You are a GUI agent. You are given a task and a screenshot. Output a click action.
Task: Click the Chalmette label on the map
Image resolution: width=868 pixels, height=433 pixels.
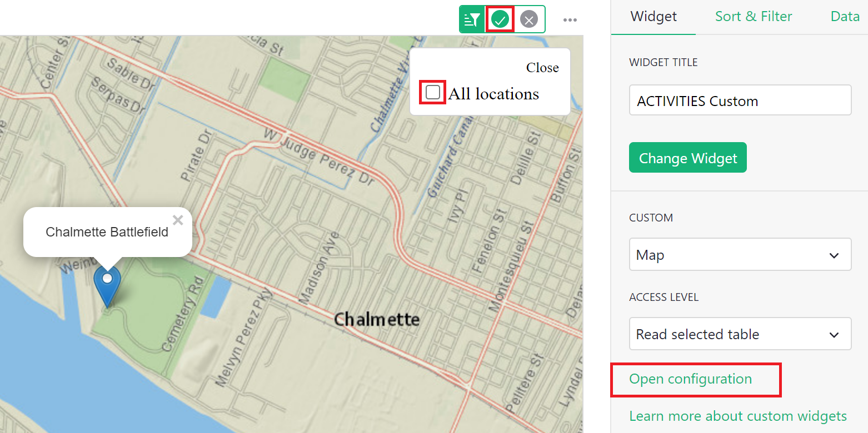pos(377,319)
